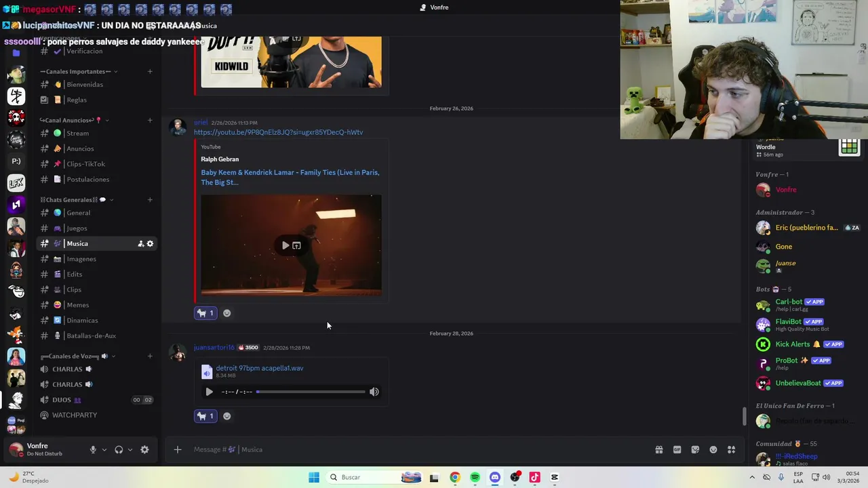Open the GIF picker

point(677,449)
